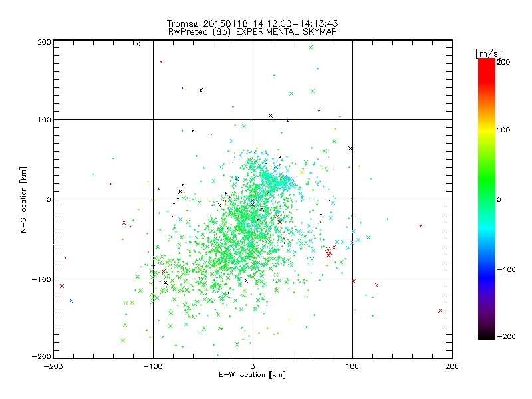Click the x-axis tick label '200'
532x399 pixels.
pos(452,366)
